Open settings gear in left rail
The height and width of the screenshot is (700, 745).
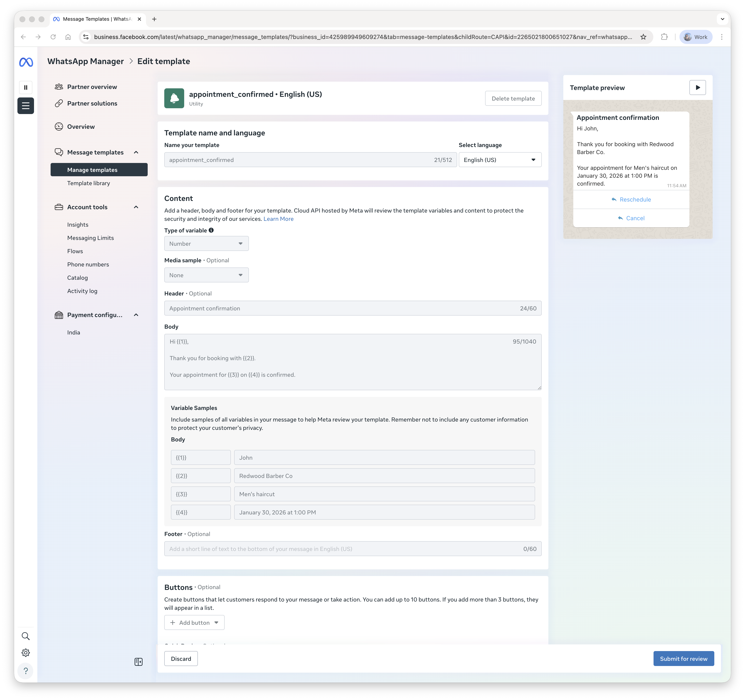[26, 653]
